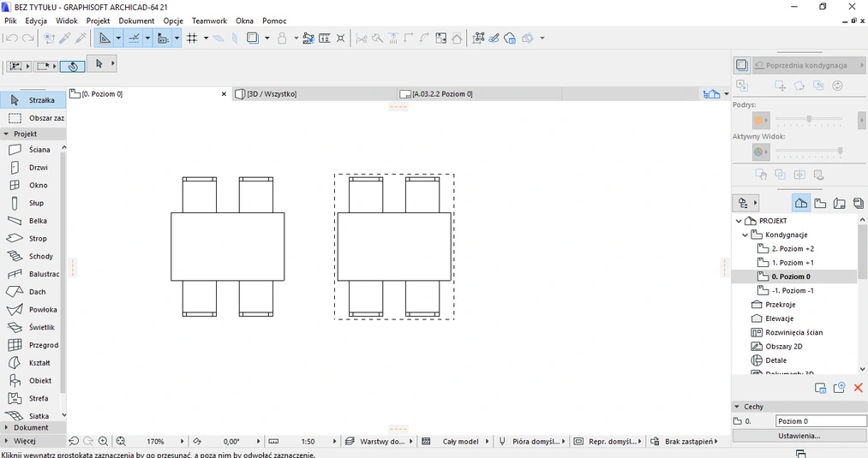
Task: Select the Obszar zaznaczenia marquee tool
Action: tap(33, 118)
